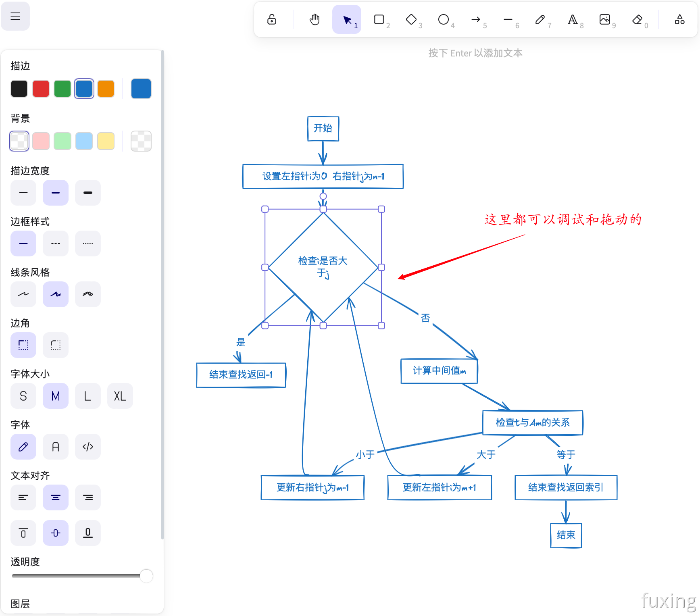Select the thin stroke width option
The width and height of the screenshot is (700, 616).
click(23, 193)
